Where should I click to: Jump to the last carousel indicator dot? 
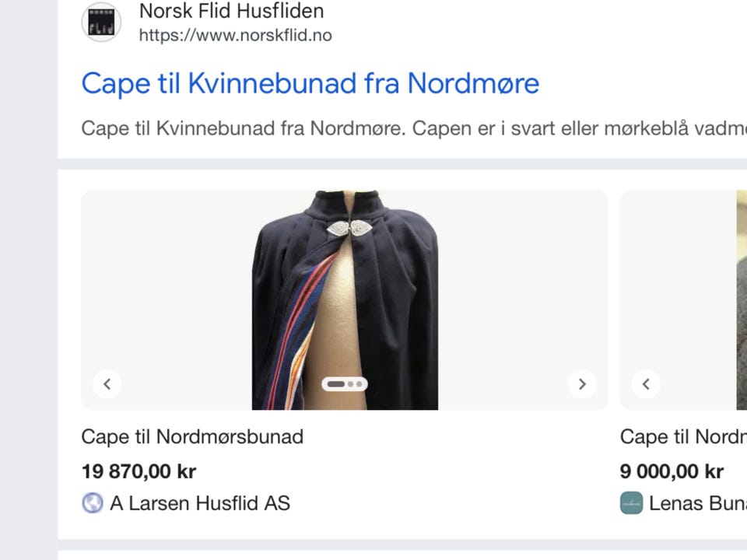pyautogui.click(x=359, y=384)
